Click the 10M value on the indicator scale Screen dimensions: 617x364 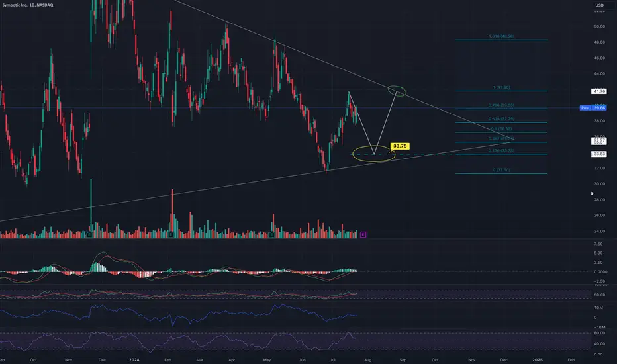coord(598,308)
